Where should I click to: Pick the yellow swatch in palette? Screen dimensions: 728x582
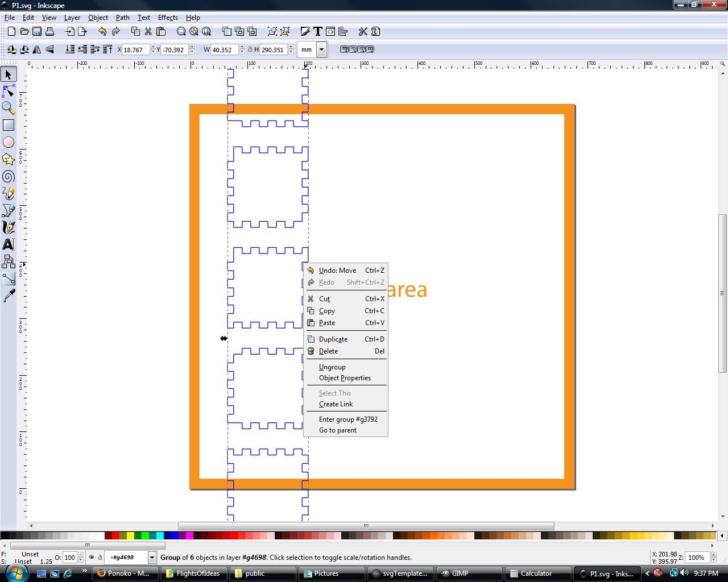click(x=130, y=535)
